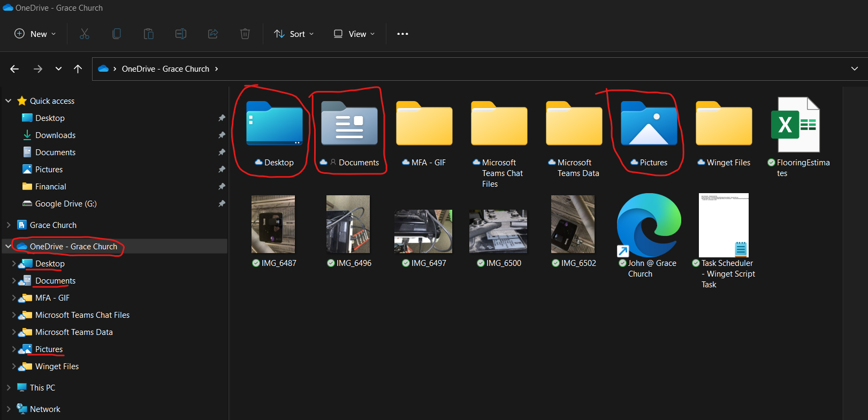Select the FlooringEstimates Excel file icon
The height and width of the screenshot is (420, 868).
pos(795,124)
